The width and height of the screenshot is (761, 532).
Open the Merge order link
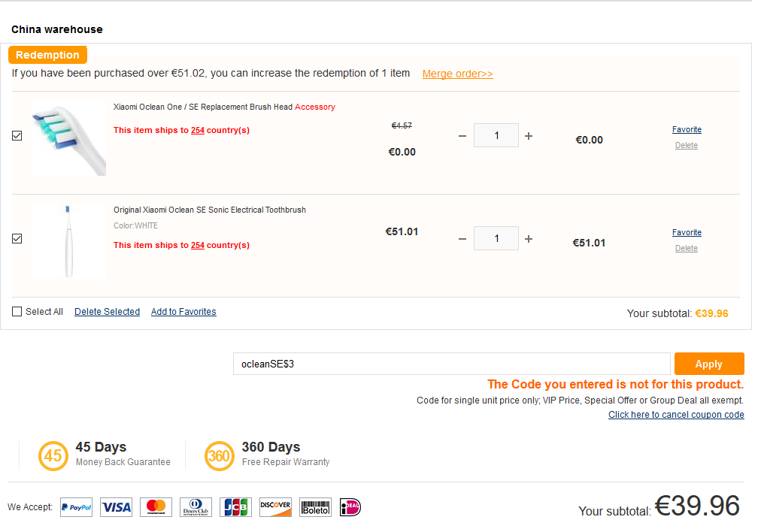click(x=457, y=74)
